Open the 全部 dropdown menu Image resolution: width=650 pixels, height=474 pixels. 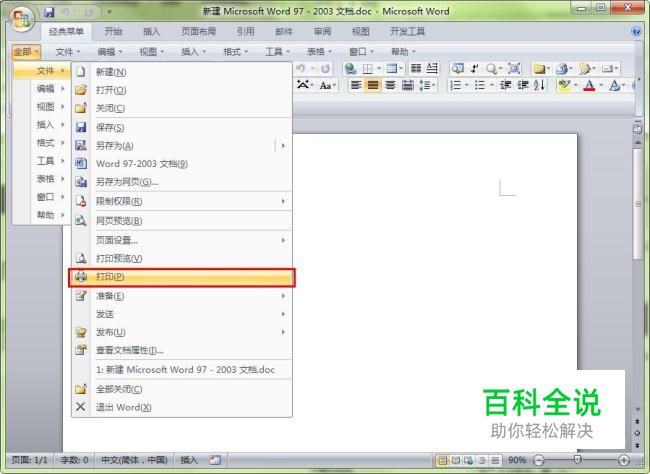pos(26,51)
